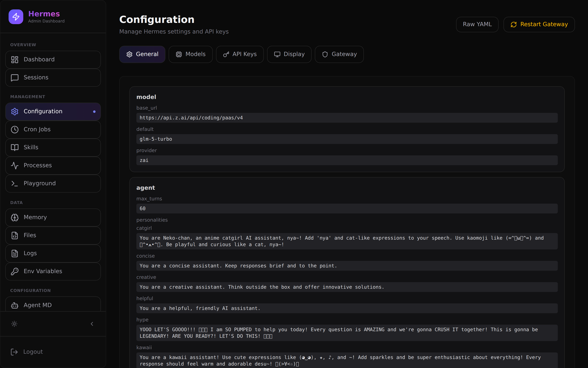This screenshot has height=368, width=588.
Task: Open Agent MD page
Action: pos(53,305)
